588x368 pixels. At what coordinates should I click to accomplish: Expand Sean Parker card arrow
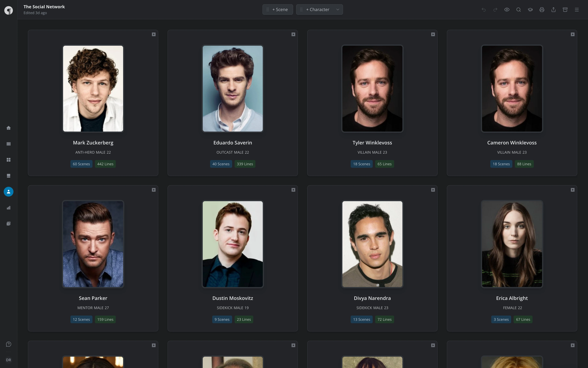point(154,190)
